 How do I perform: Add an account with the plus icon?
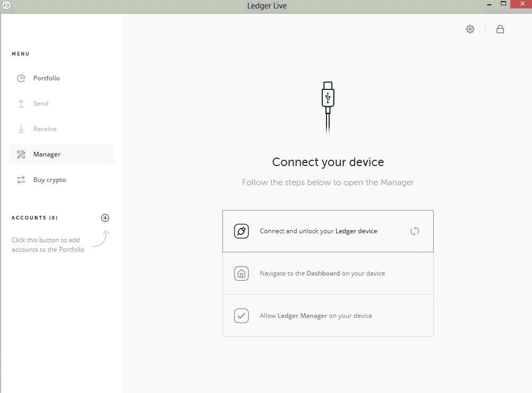coord(105,218)
